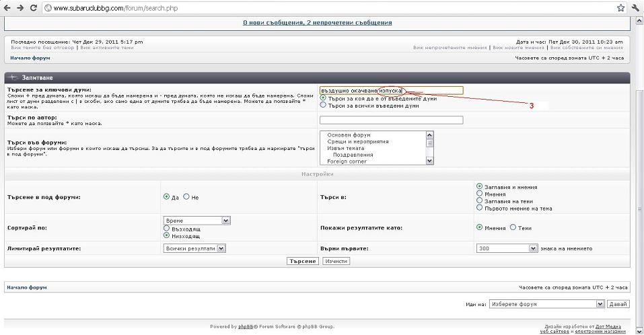Show results as Мнения
This screenshot has width=644, height=335.
pos(479,227)
